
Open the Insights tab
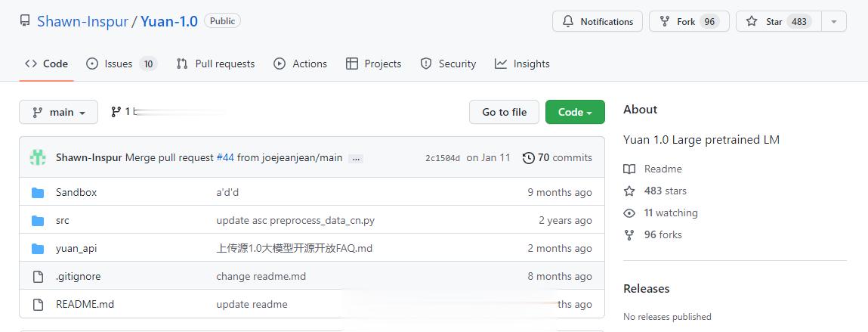[x=522, y=64]
